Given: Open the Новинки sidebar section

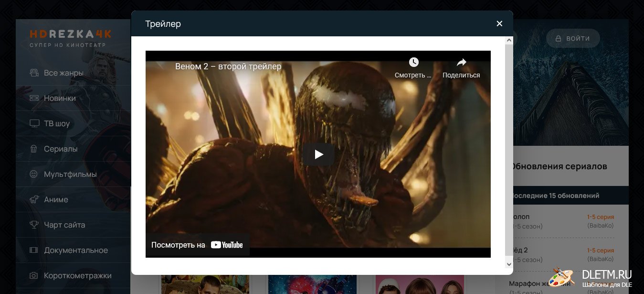Looking at the screenshot, I should pyautogui.click(x=73, y=98).
